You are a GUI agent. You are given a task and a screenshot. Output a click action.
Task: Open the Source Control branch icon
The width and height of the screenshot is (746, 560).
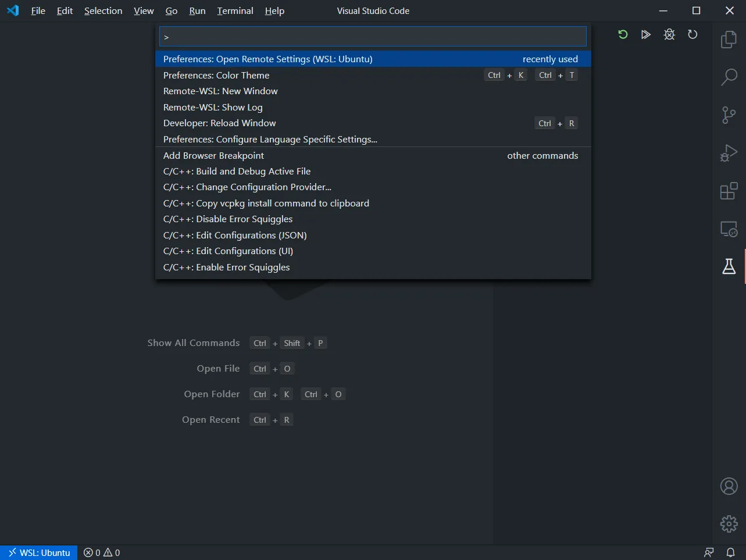click(729, 115)
